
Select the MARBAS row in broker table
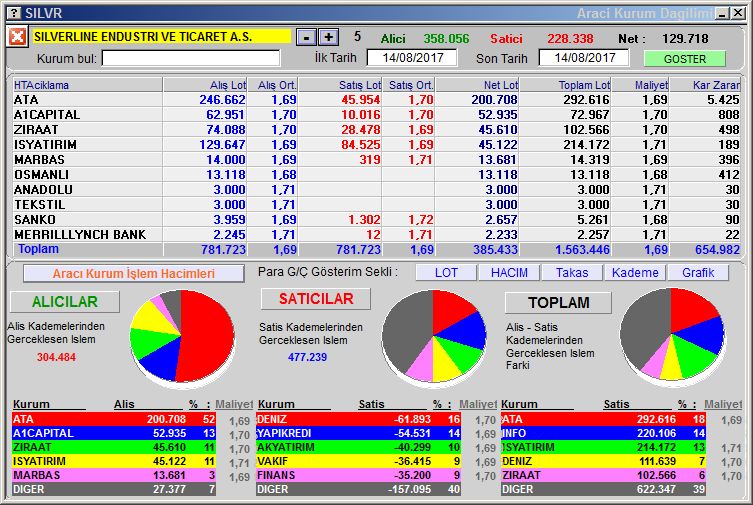[376, 159]
